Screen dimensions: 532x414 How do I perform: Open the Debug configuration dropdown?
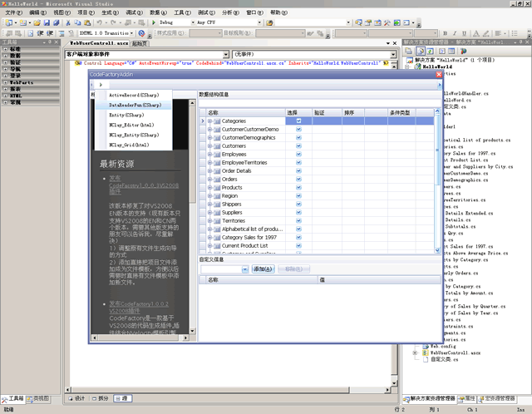[x=194, y=22]
